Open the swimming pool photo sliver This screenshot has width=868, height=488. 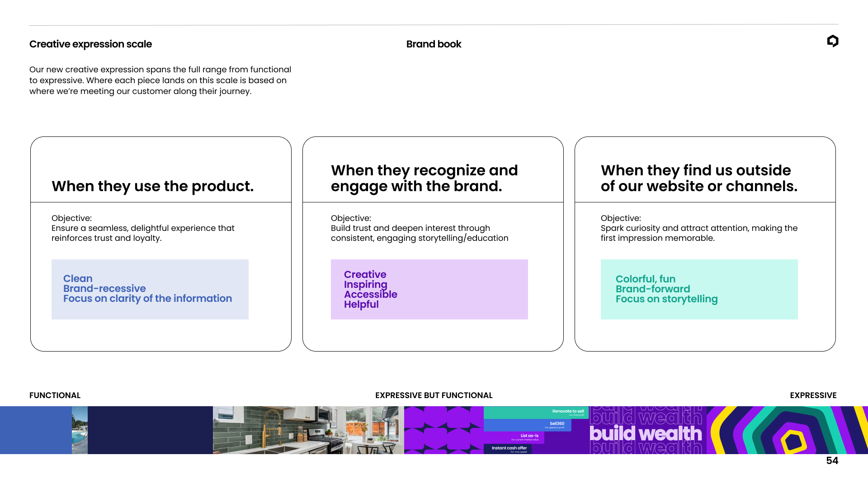[80, 430]
